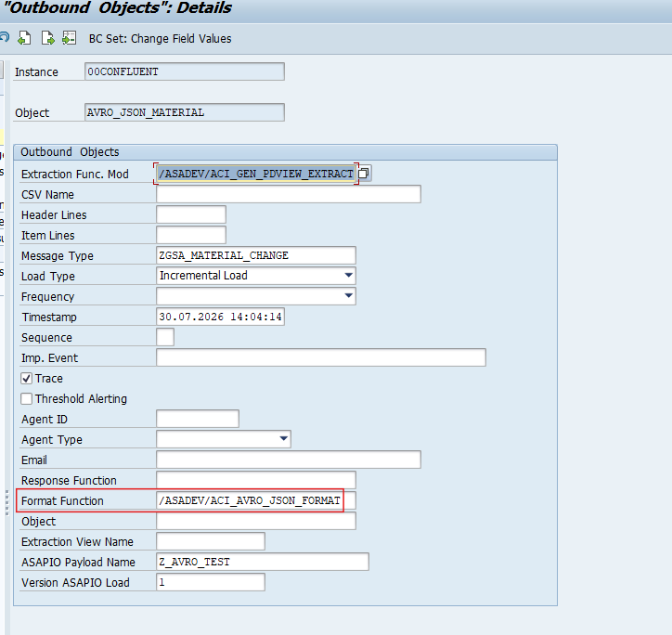Click the Instance field 00CONFLUENT
Image resolution: width=672 pixels, height=635 pixels.
coord(185,71)
